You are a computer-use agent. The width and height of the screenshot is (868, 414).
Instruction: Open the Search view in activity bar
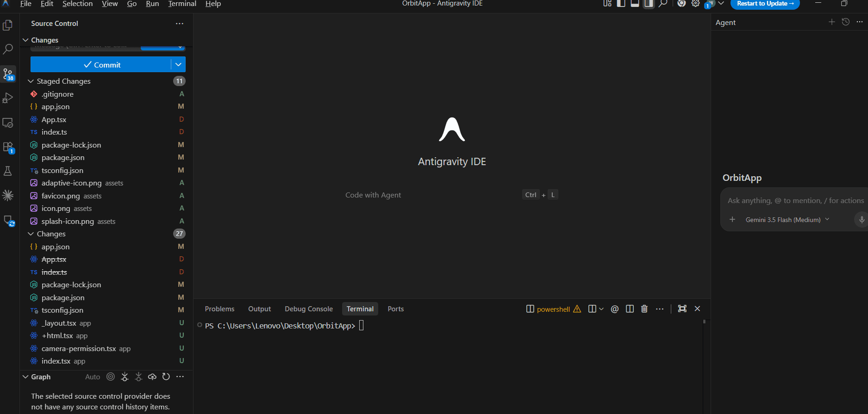pyautogui.click(x=8, y=49)
